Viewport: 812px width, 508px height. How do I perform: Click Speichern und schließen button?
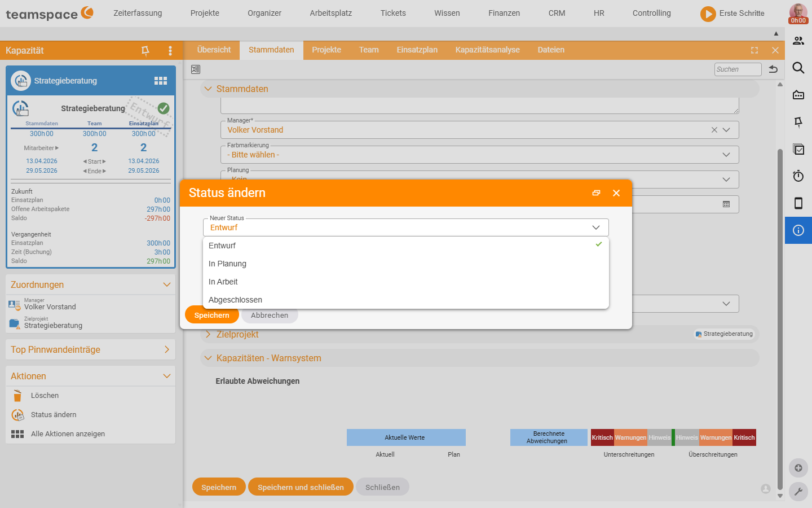click(301, 487)
